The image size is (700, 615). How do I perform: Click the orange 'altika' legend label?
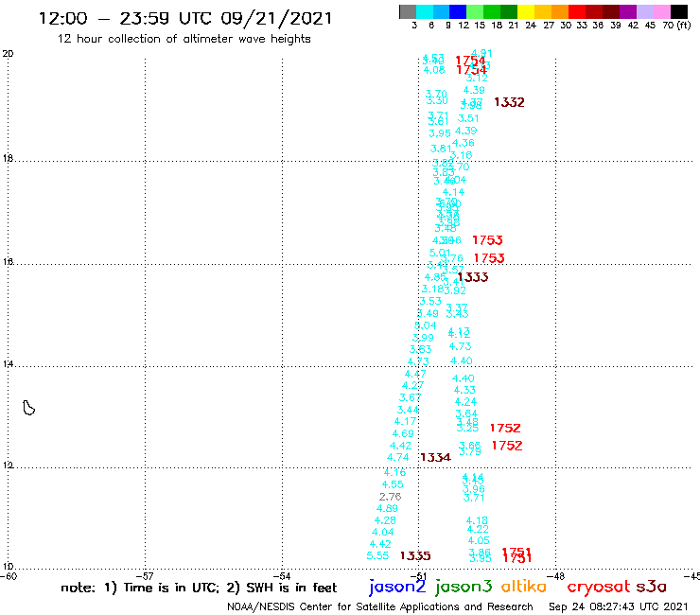524,586
